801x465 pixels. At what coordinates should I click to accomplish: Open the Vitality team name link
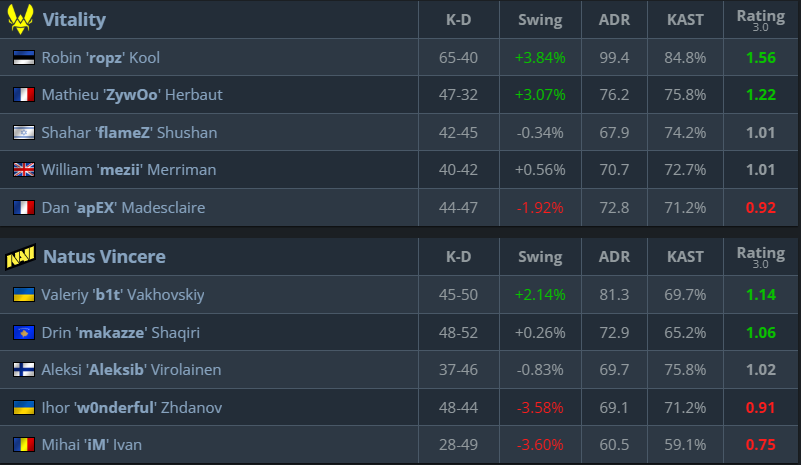click(74, 20)
